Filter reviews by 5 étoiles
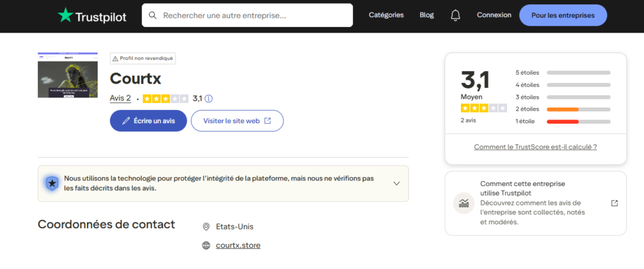The width and height of the screenshot is (644, 269). tap(563, 73)
